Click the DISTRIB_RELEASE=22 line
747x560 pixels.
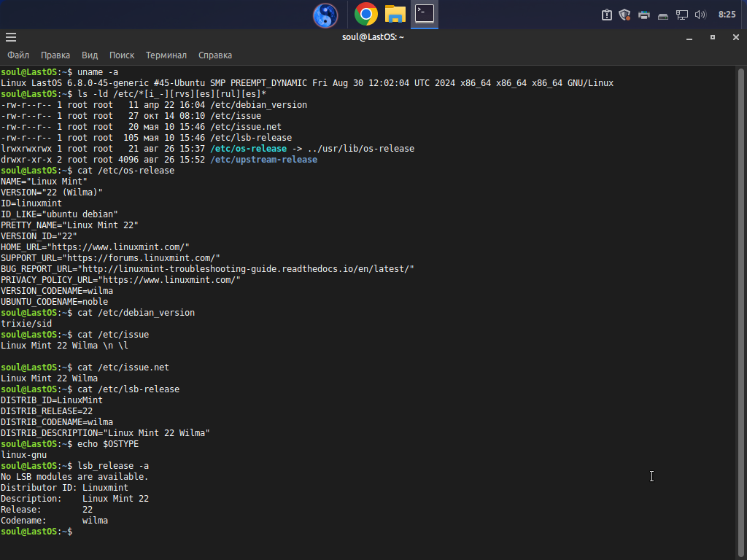(46, 411)
